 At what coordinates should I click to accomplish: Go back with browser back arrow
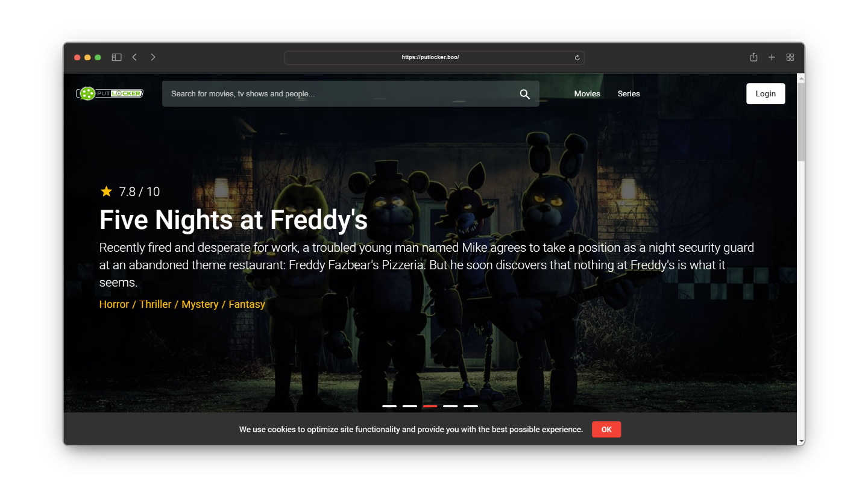134,57
